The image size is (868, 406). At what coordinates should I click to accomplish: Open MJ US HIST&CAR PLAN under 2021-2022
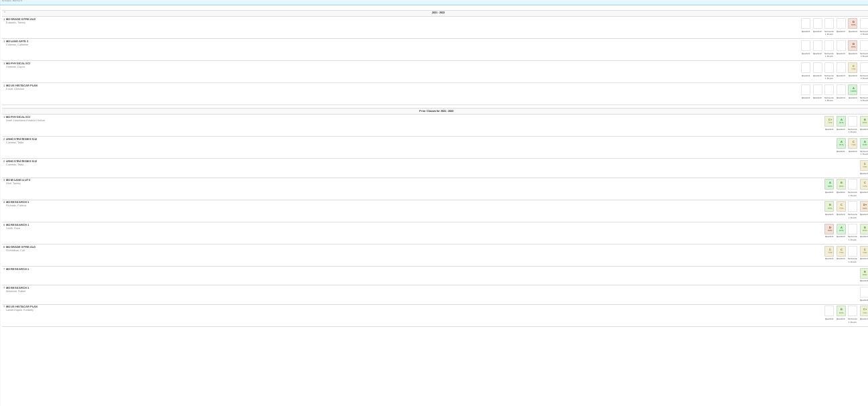tap(21, 86)
